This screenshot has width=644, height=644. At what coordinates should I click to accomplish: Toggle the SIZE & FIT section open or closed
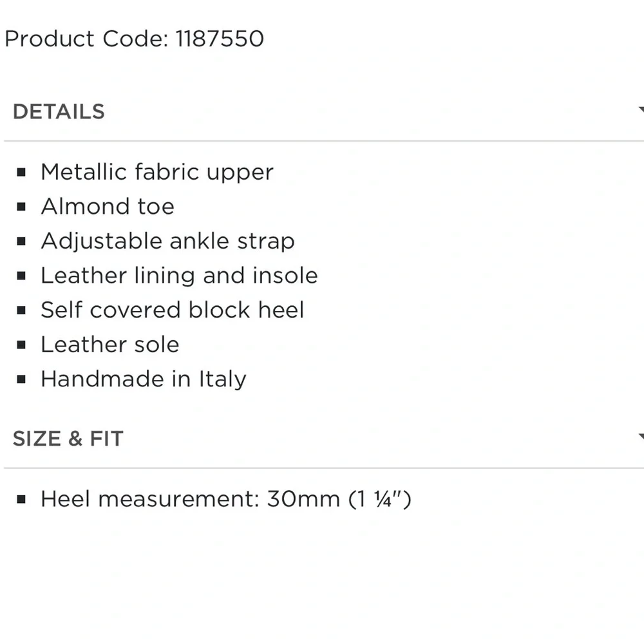(68, 437)
